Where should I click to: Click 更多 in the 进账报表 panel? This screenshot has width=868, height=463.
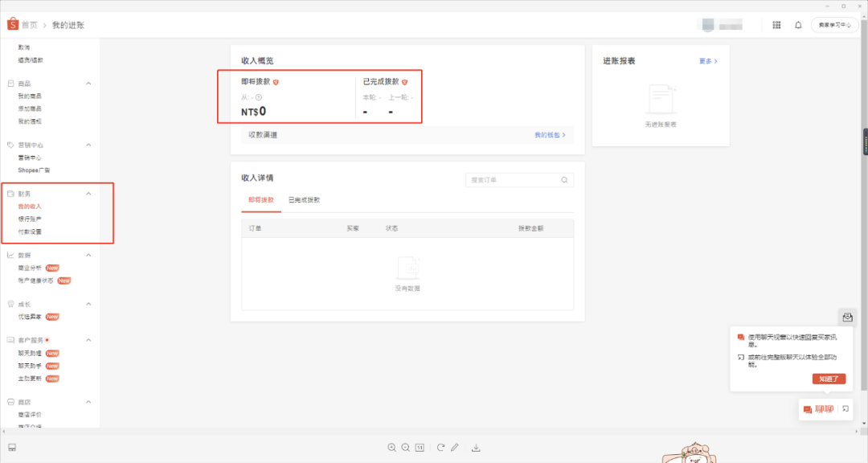pos(705,60)
